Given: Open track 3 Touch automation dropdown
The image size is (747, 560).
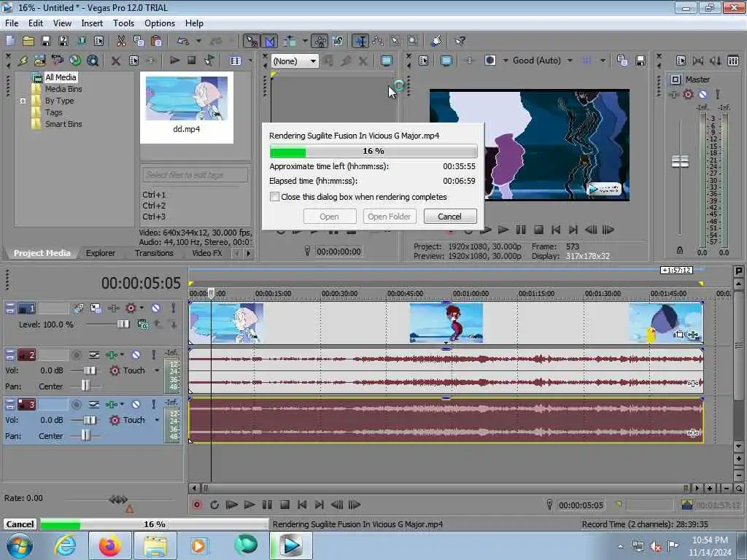Looking at the screenshot, I should [157, 420].
